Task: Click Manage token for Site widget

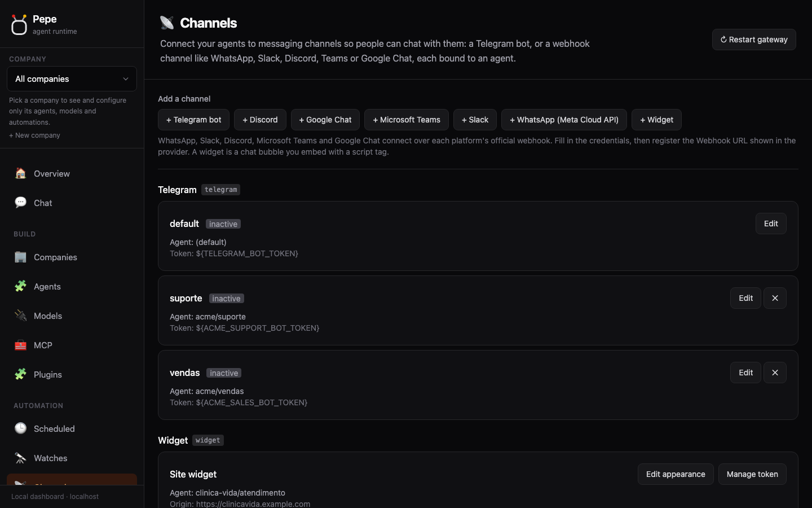Action: 752,474
